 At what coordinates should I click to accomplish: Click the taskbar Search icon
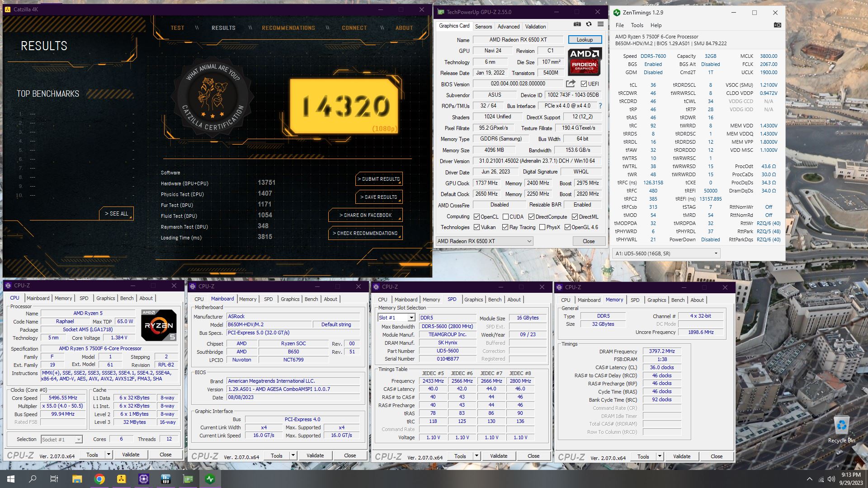tap(33, 479)
